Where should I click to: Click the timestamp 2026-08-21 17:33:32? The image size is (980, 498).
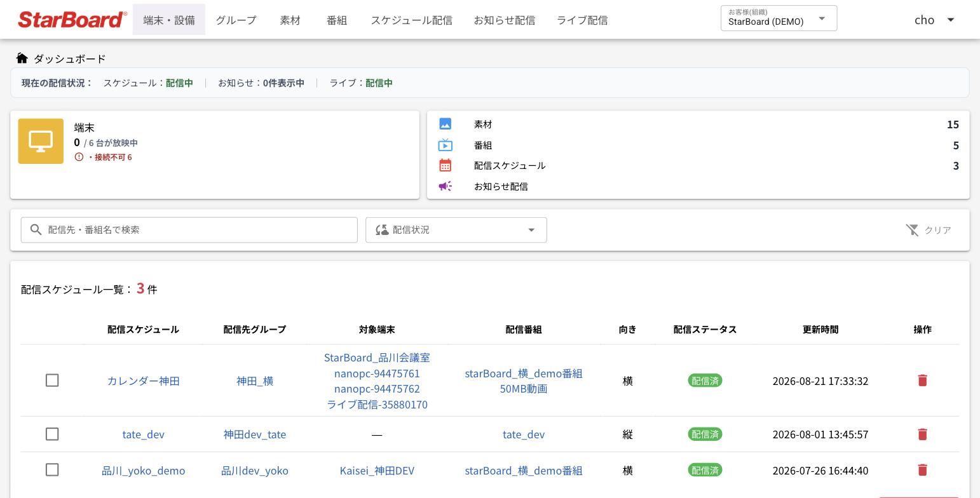point(820,380)
